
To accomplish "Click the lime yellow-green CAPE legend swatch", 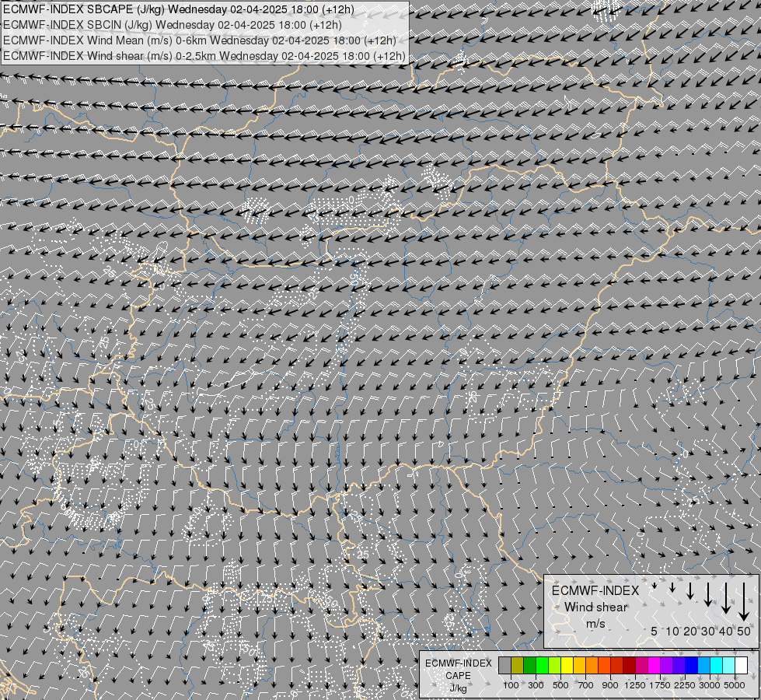I will (x=555, y=666).
